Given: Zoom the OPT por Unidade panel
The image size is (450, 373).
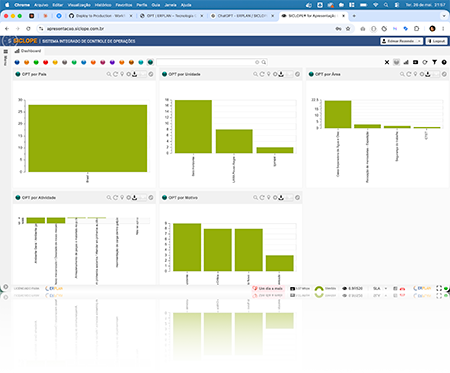Looking at the screenshot, I should [x=255, y=74].
